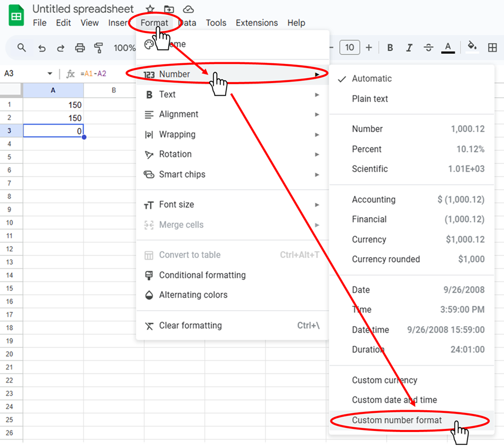Screen dimensions: 504x448
Task: Open Custom currency option
Action: pos(412,380)
